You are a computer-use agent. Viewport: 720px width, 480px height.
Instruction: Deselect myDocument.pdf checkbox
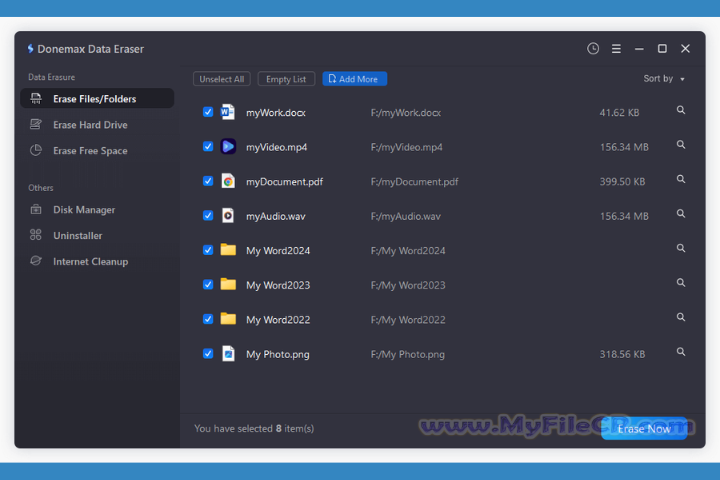(208, 181)
